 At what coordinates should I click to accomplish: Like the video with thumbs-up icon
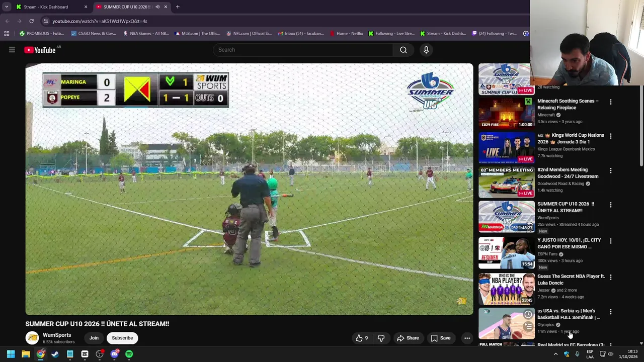(362, 338)
